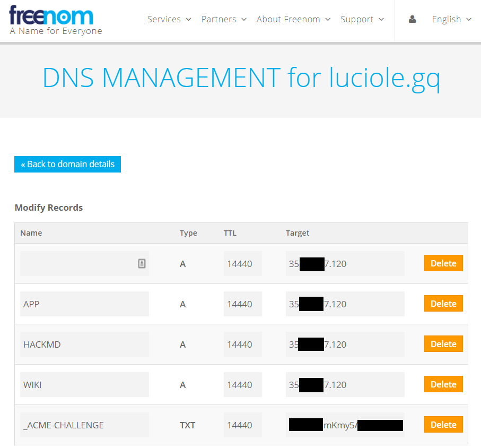Viewport: 481px width, 448px height.
Task: Edit the _ACME-CHALLENGE name field
Action: click(84, 425)
